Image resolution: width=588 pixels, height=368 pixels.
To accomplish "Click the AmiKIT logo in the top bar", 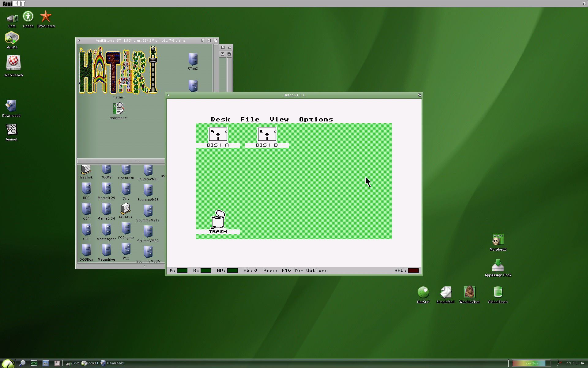I will pyautogui.click(x=14, y=3).
